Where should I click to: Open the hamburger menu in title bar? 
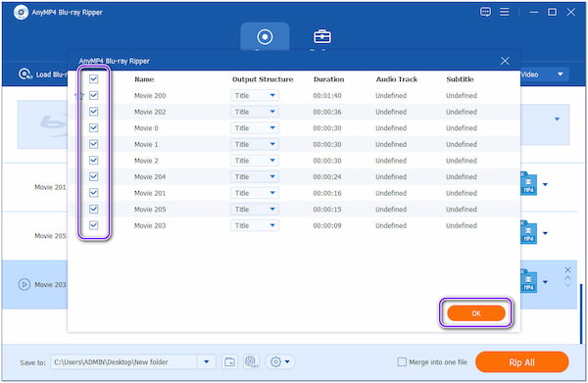505,12
